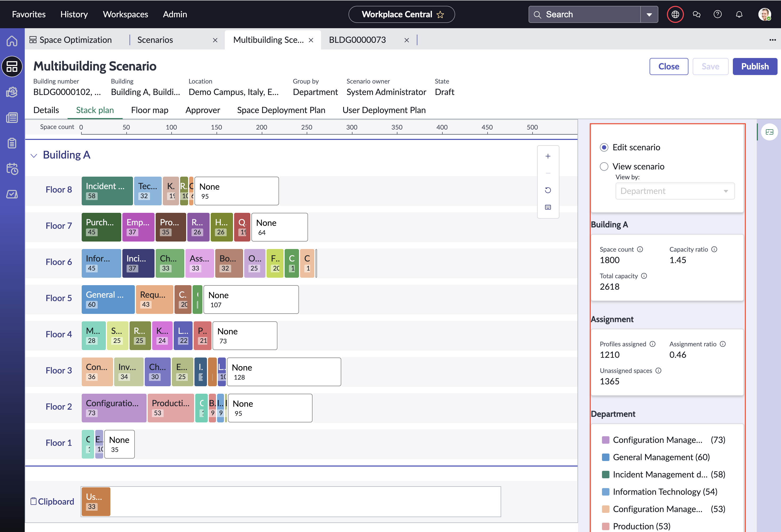
Task: Open the View by Department dropdown
Action: click(x=675, y=191)
